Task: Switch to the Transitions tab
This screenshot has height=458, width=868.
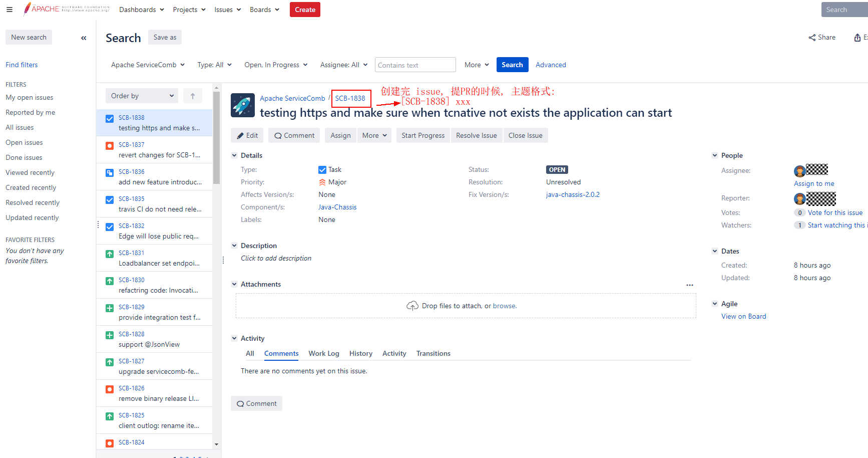Action: [433, 353]
